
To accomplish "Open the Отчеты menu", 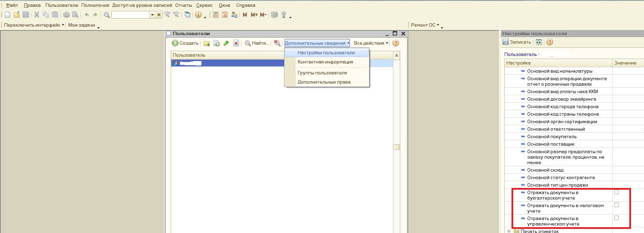I will (x=183, y=5).
